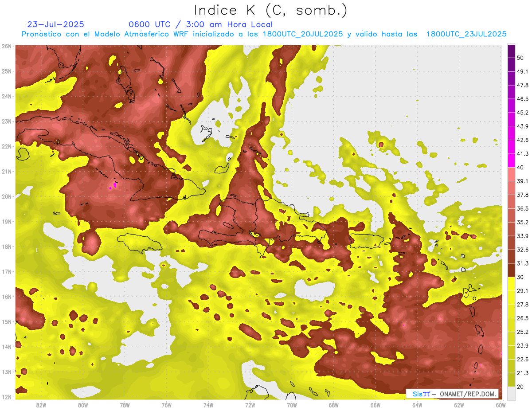
Task: Click the color bar value '33.9'
Action: (523, 236)
